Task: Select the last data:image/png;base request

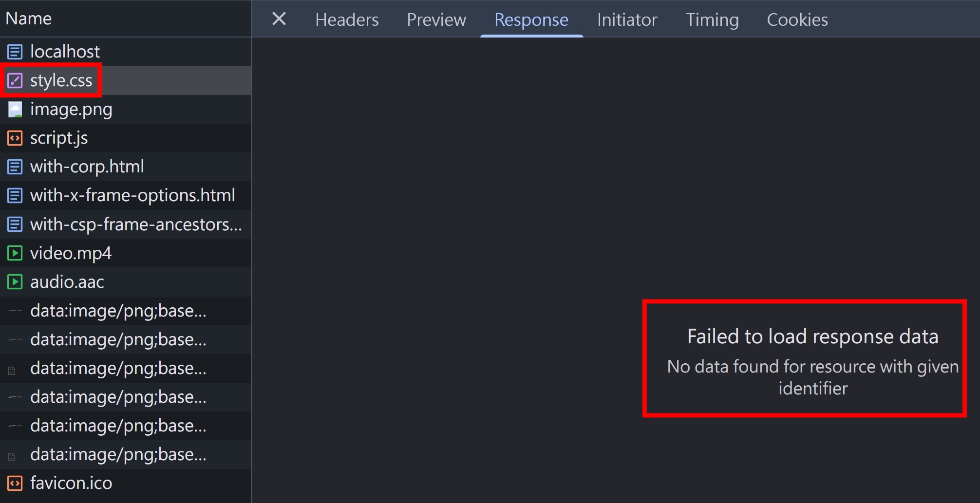Action: (126, 454)
